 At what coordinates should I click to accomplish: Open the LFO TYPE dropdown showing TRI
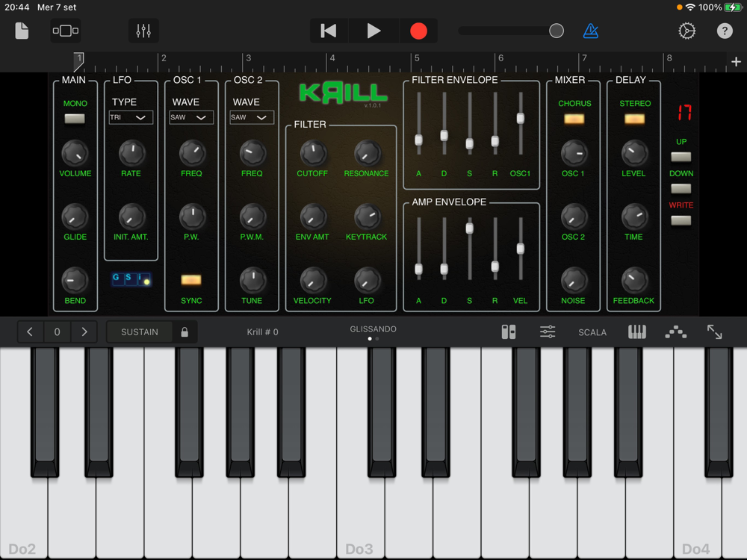131,118
